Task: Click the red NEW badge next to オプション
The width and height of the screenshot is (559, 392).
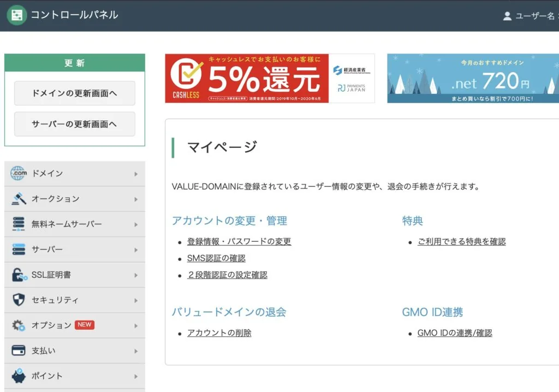Action: tap(85, 325)
